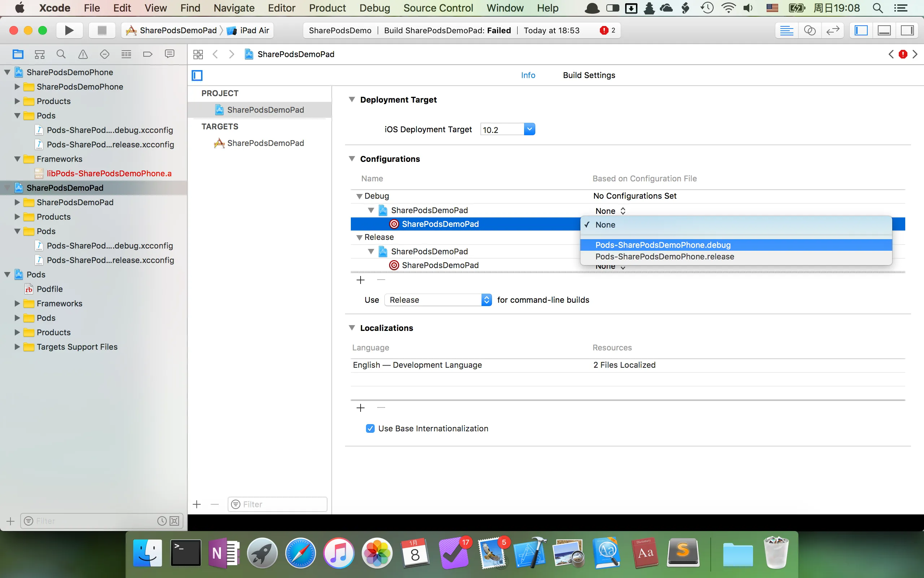Add a new configuration with plus button

click(x=361, y=280)
